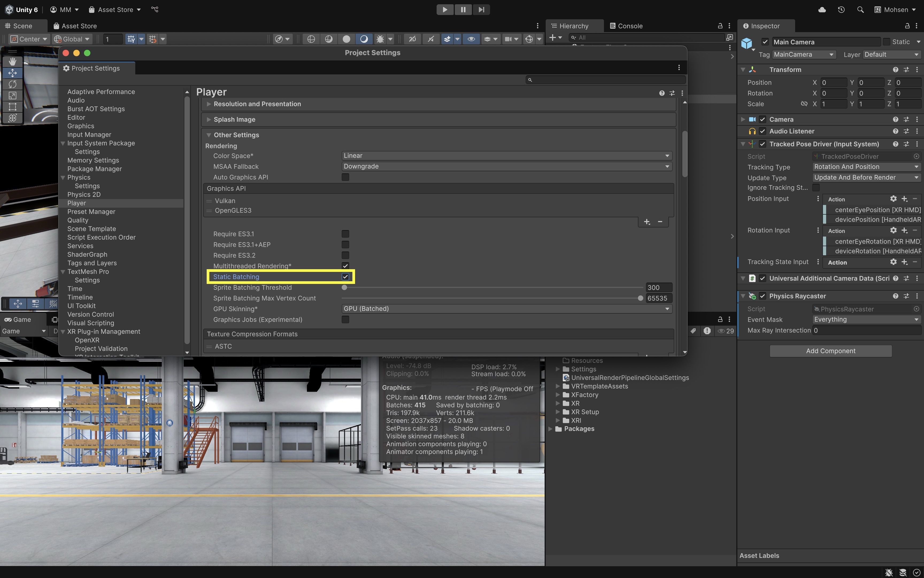Select the Scale tool in Scene tools
This screenshot has height=578, width=924.
click(x=13, y=95)
